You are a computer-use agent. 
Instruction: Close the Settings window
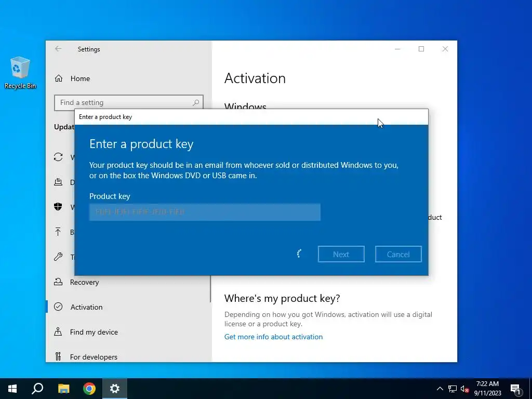(x=445, y=49)
